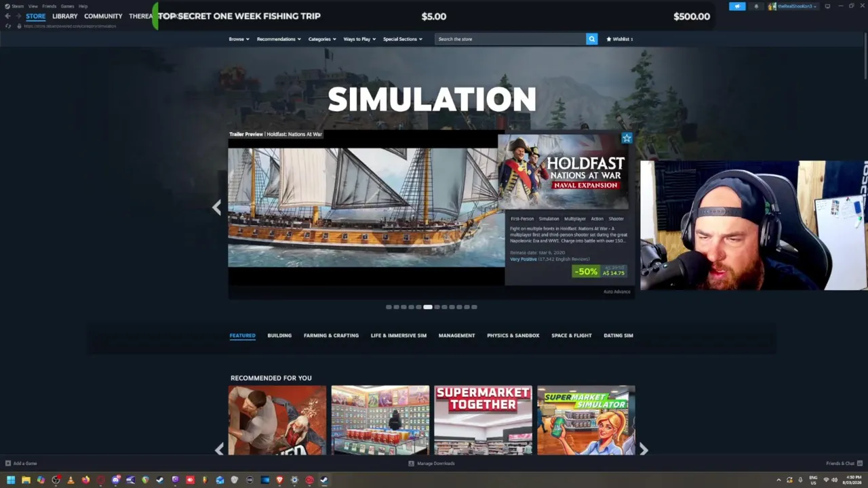Open the Games menu

tap(67, 6)
